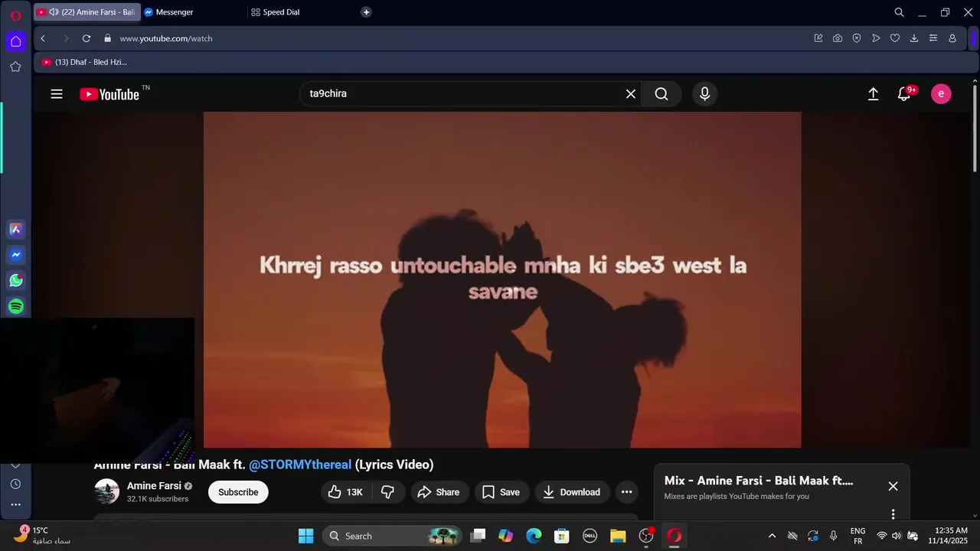Open browser downloads icon
The height and width of the screenshot is (551, 980).
914,38
